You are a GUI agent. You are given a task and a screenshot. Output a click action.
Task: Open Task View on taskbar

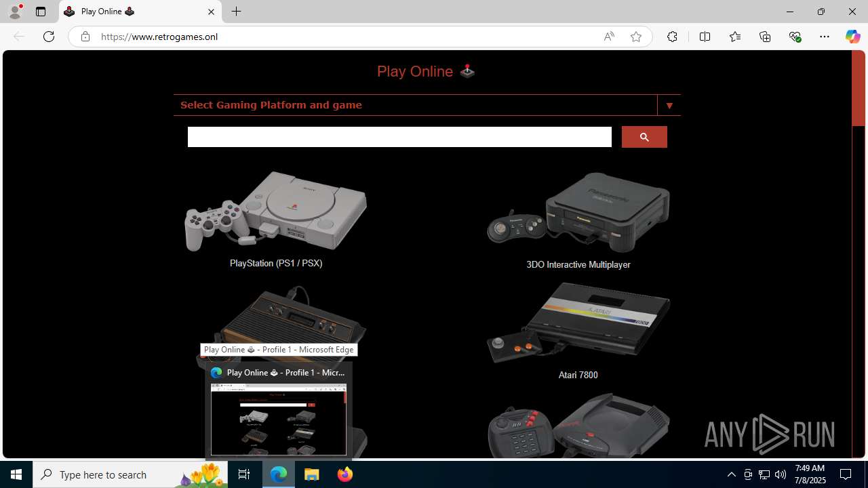click(x=244, y=474)
